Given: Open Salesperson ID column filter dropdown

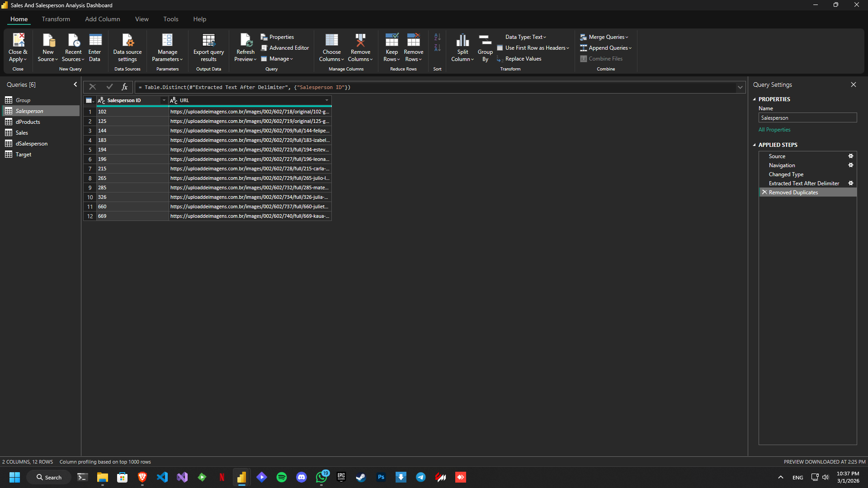Looking at the screenshot, I should (164, 100).
